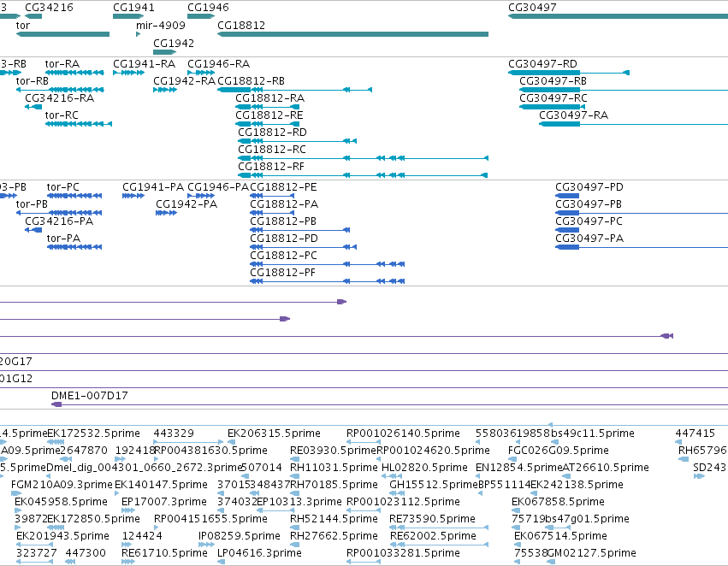Select the RP001033281.5prime EST label
728x566 pixels.
pyautogui.click(x=403, y=553)
